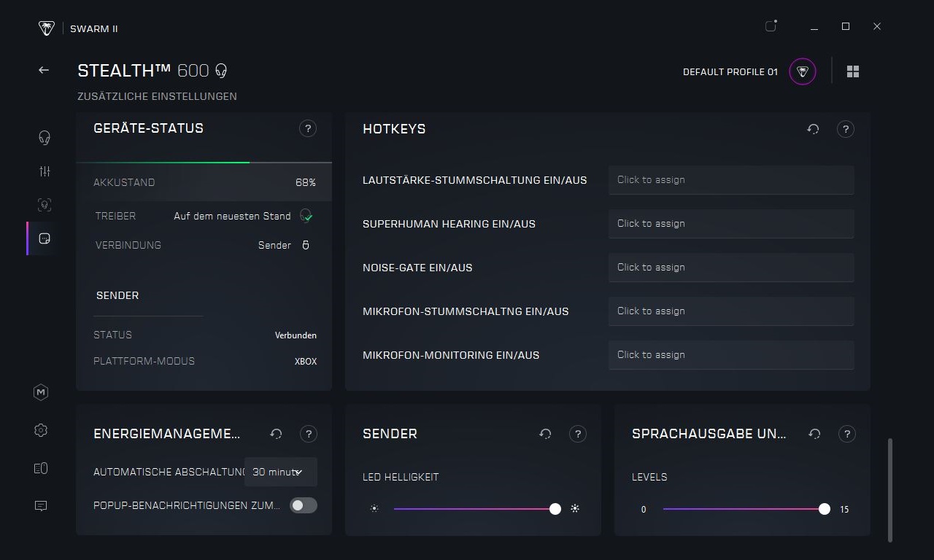Click the low brightness sun icon

(374, 508)
